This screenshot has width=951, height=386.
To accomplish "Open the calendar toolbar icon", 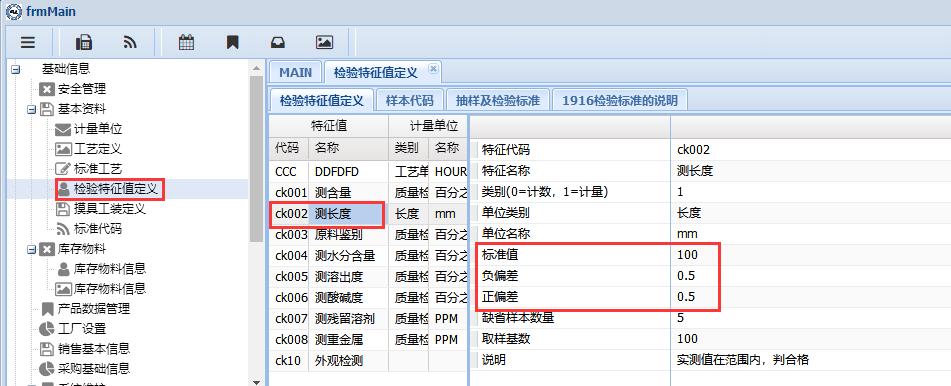I will pyautogui.click(x=187, y=42).
